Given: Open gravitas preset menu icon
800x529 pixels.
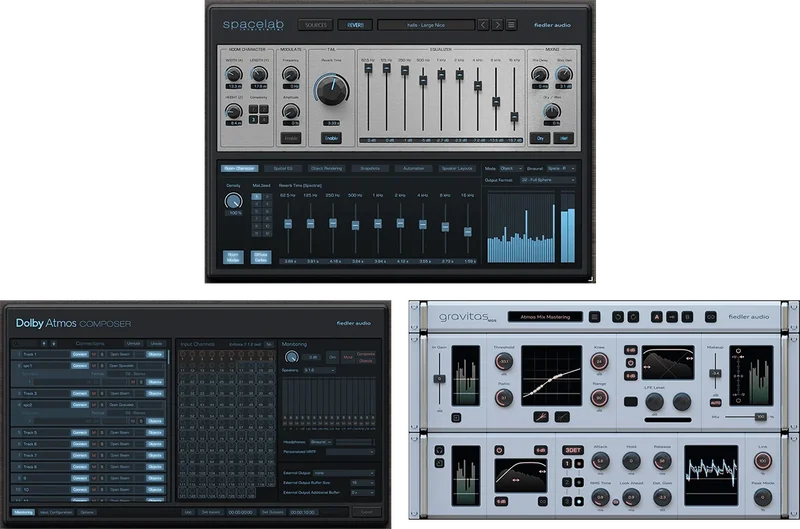Looking at the screenshot, I should pyautogui.click(x=594, y=317).
